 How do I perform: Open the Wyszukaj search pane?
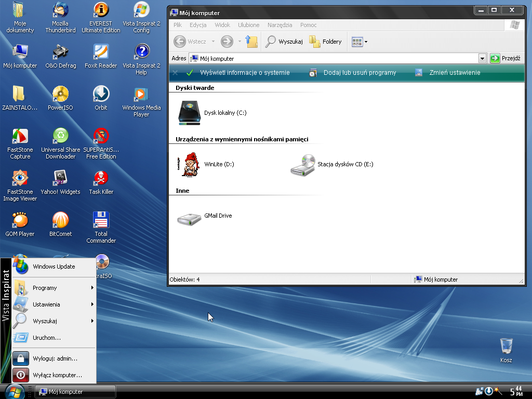[284, 42]
